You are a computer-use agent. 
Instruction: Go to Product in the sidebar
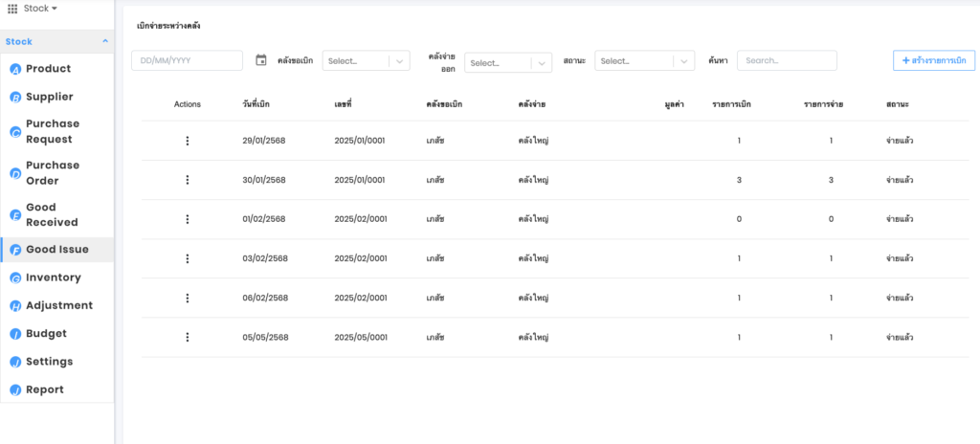point(48,69)
